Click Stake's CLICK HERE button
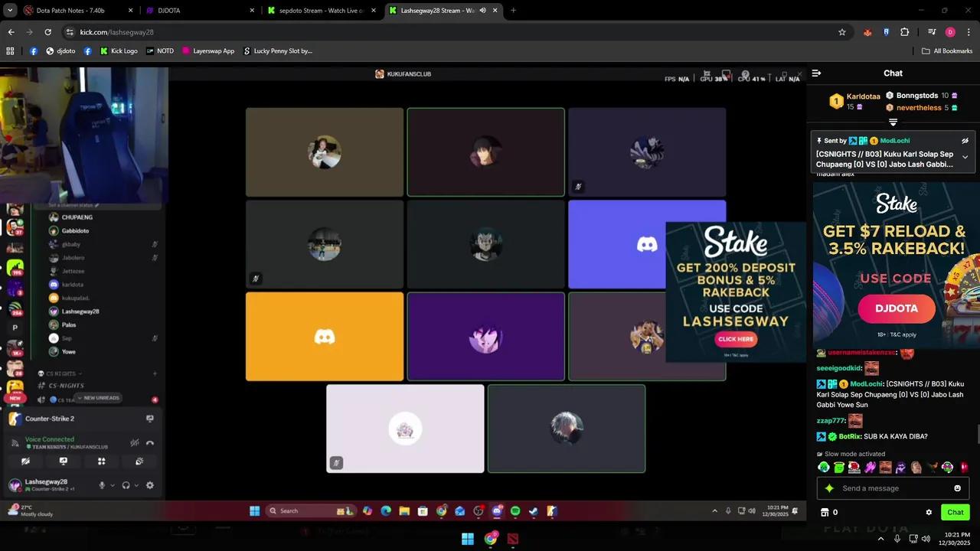980x551 pixels. 736,339
